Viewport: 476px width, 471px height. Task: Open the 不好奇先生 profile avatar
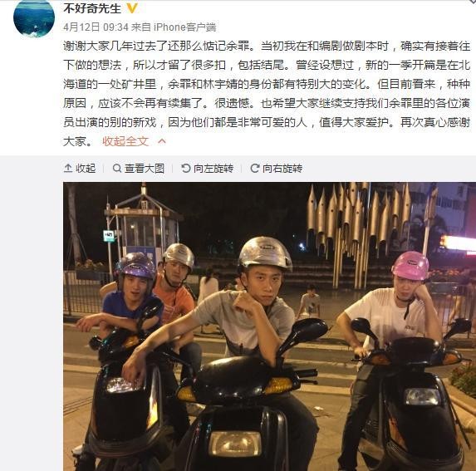34,18
